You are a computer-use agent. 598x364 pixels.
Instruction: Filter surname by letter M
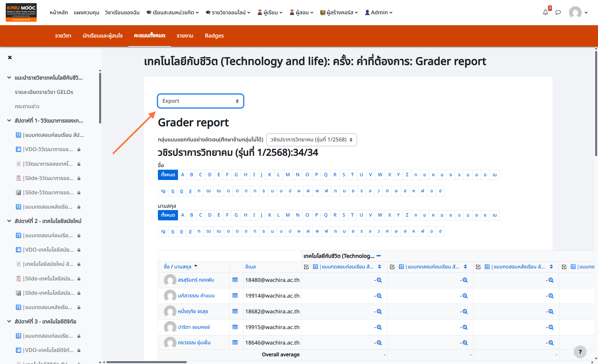coord(288,215)
